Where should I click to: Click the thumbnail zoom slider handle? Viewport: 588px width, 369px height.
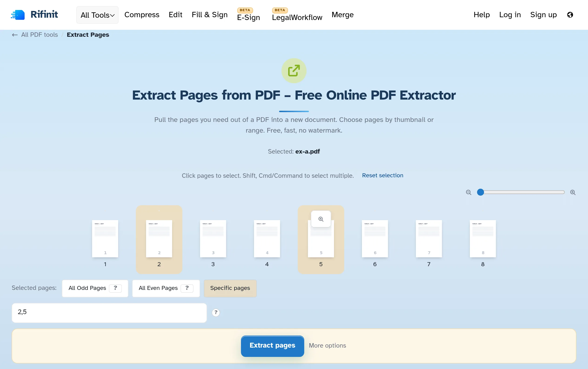pos(480,192)
